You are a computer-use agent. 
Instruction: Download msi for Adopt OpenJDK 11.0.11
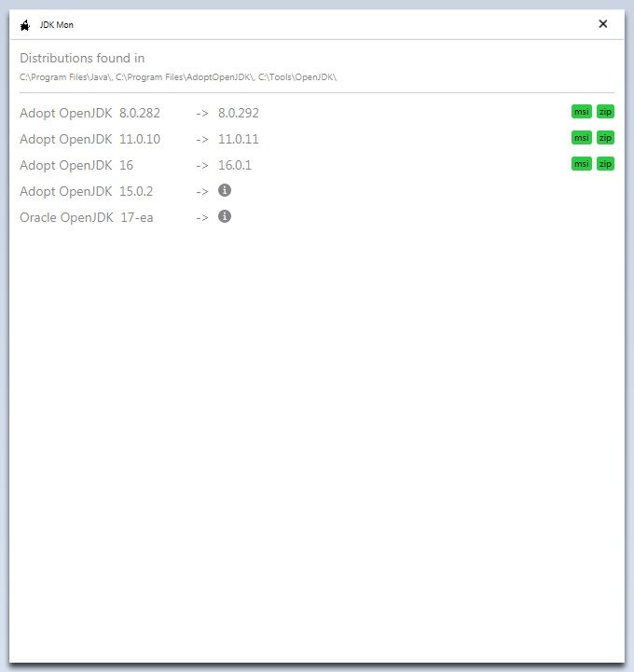pyautogui.click(x=581, y=138)
